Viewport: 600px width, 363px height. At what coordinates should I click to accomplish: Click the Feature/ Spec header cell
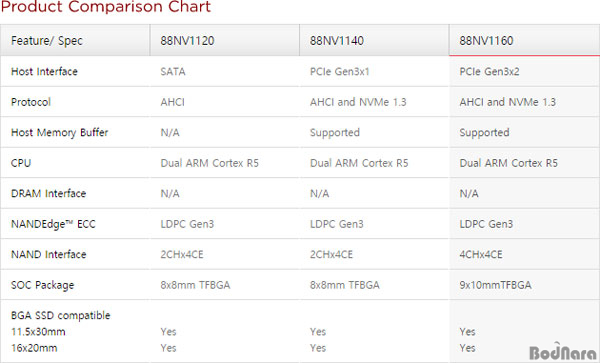coord(75,41)
